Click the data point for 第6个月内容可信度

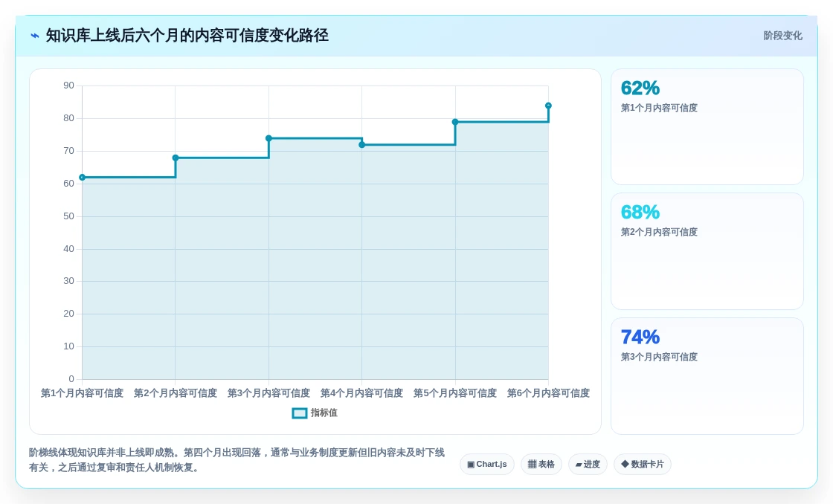pos(548,106)
